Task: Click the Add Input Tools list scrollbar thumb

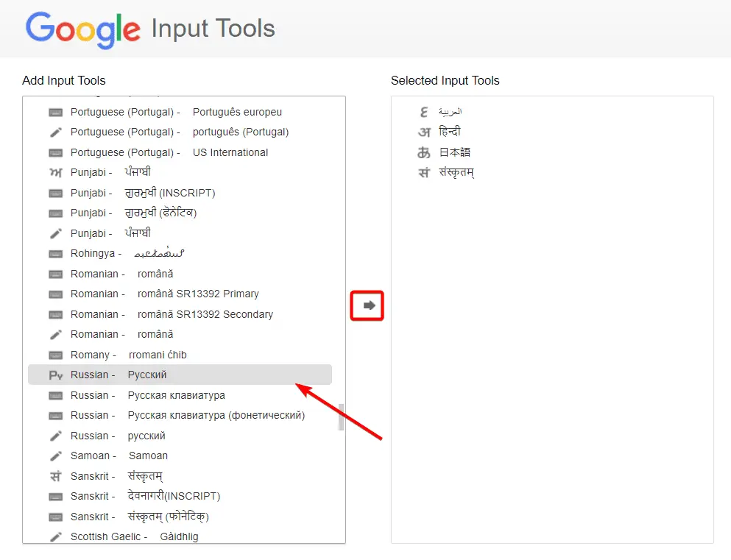Action: tap(341, 417)
